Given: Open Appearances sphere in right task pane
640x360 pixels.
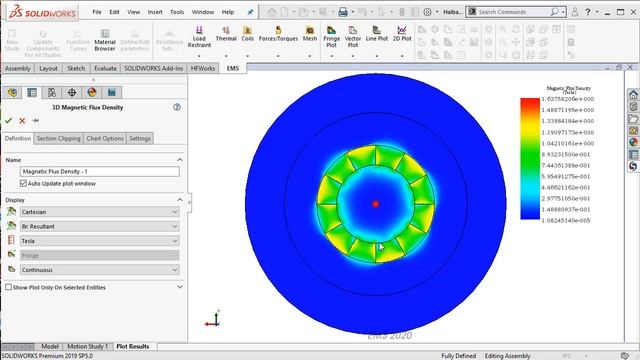Looking at the screenshot, I should point(633,142).
